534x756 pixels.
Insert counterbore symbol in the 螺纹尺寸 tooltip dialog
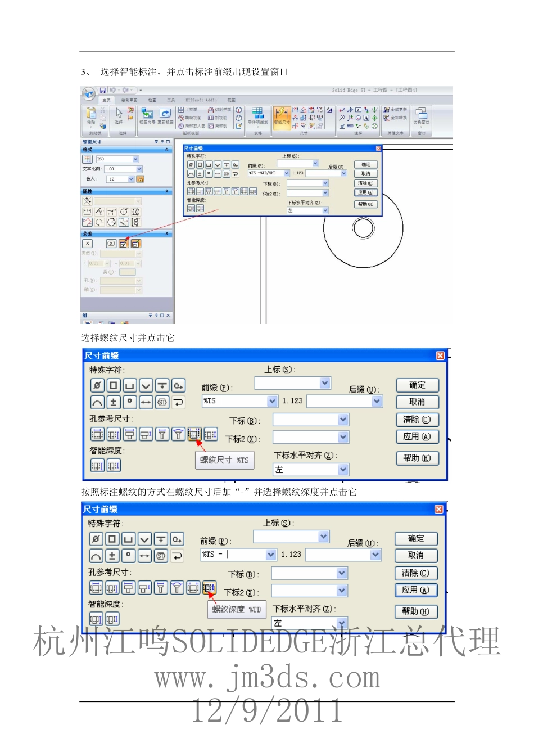tap(129, 385)
